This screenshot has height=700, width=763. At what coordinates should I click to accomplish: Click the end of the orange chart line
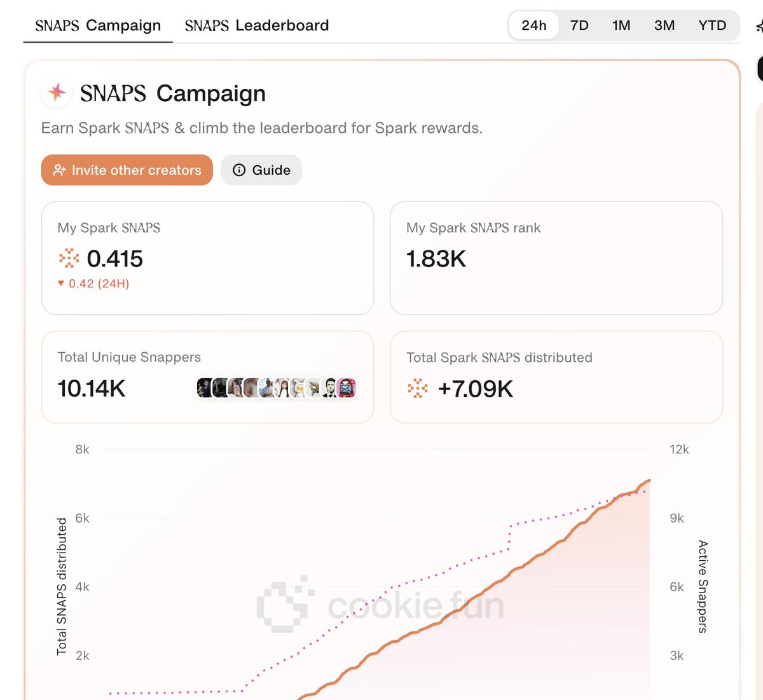click(649, 481)
